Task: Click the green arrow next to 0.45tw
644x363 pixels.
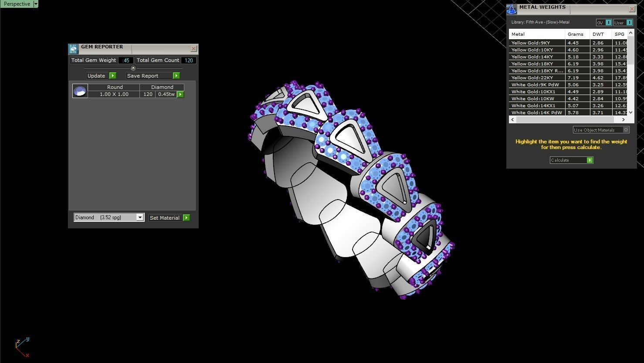Action: point(180,94)
